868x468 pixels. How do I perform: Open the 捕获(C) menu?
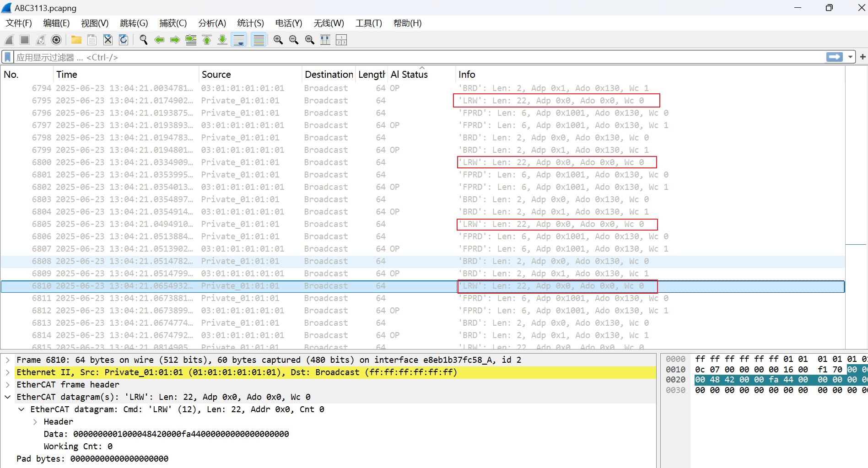(x=173, y=23)
